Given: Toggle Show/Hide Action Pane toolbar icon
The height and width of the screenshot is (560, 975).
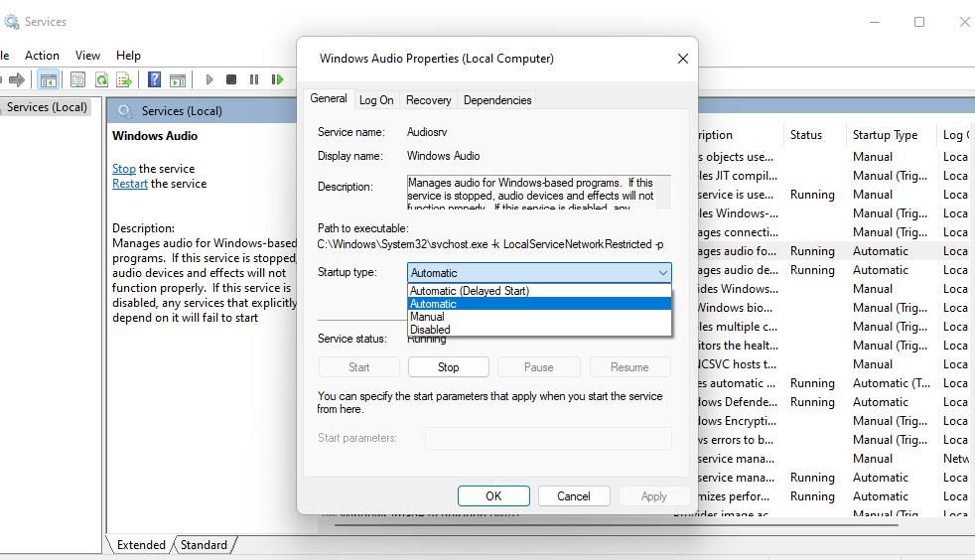Looking at the screenshot, I should (178, 79).
